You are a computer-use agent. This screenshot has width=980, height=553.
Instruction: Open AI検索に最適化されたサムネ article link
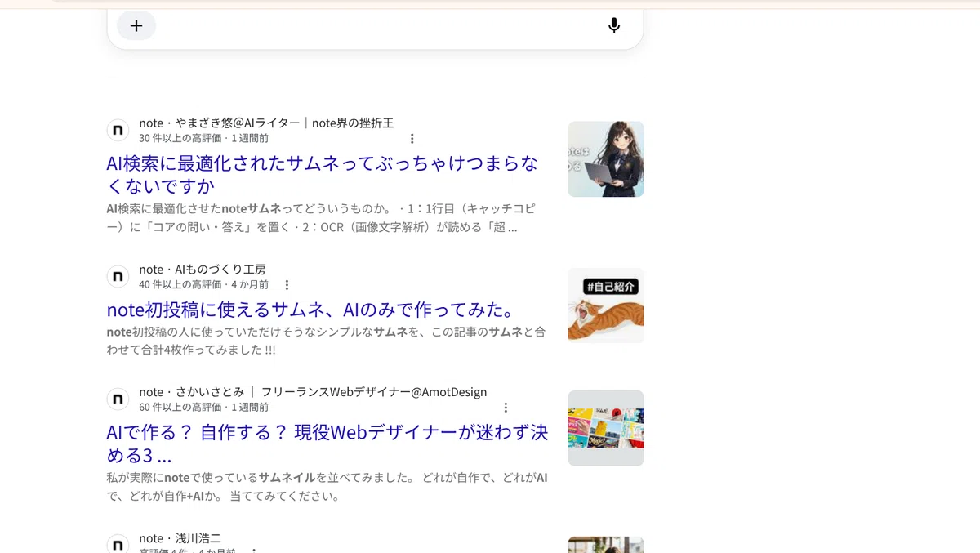coord(323,175)
